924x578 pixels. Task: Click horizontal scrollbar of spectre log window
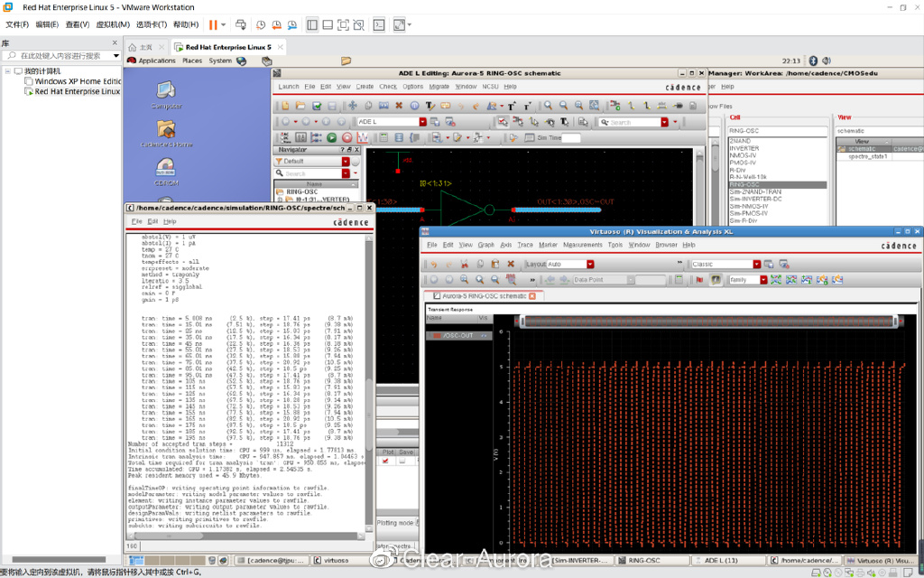[x=244, y=536]
